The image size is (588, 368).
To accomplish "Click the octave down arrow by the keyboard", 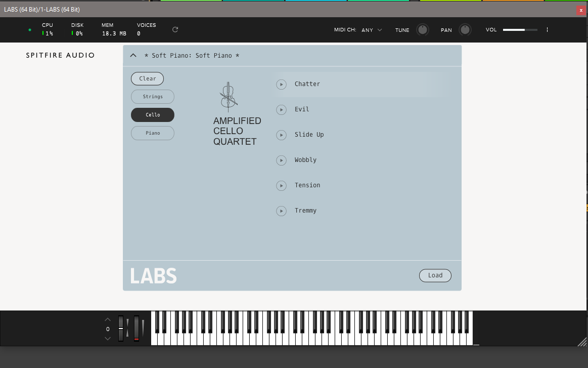I will point(108,338).
